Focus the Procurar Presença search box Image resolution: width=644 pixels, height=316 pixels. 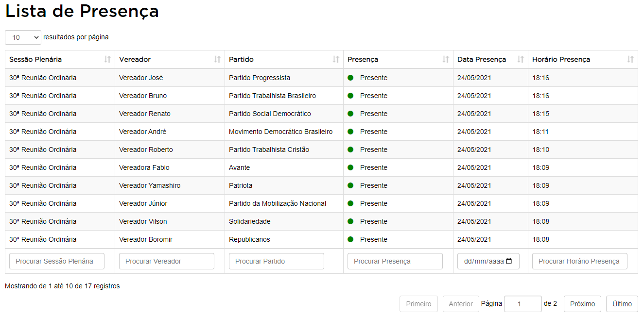(x=395, y=261)
